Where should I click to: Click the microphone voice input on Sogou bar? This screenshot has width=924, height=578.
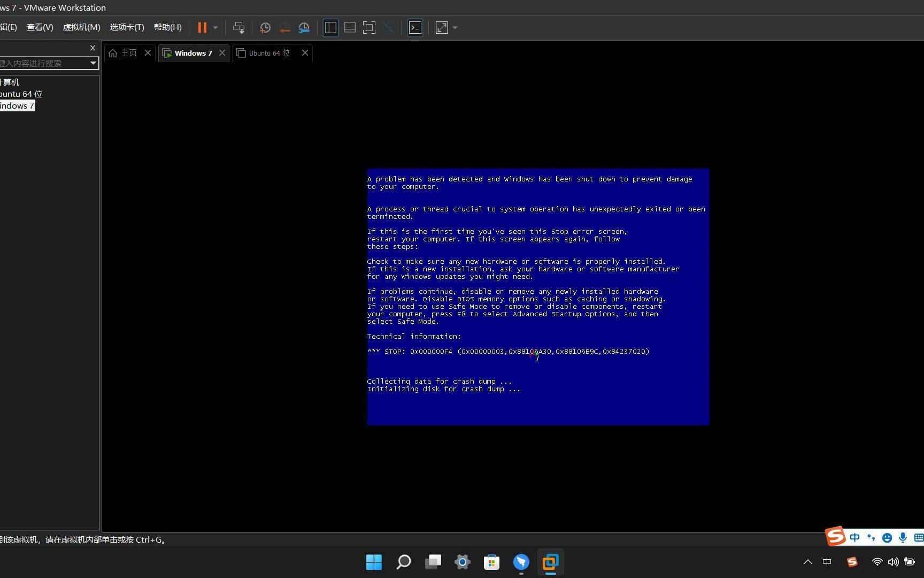pos(903,538)
